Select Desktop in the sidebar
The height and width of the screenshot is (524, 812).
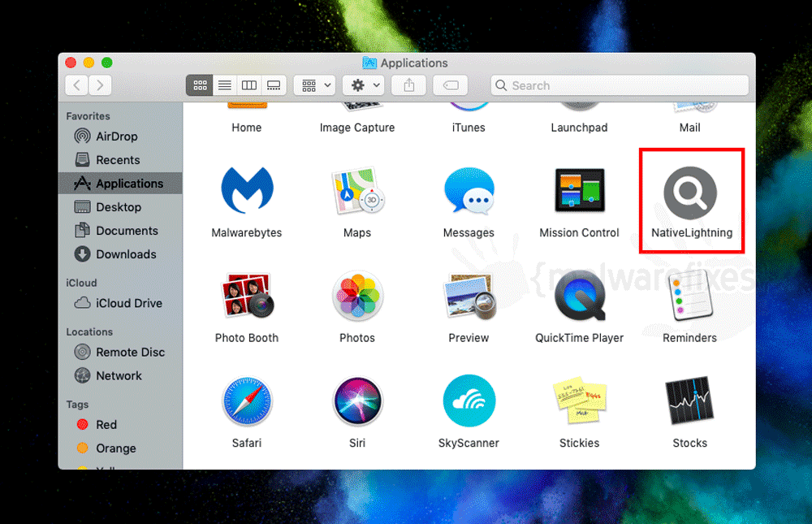(120, 207)
